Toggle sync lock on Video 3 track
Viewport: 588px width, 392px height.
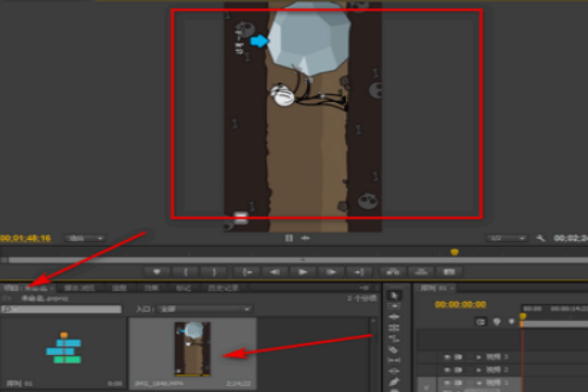[x=458, y=357]
